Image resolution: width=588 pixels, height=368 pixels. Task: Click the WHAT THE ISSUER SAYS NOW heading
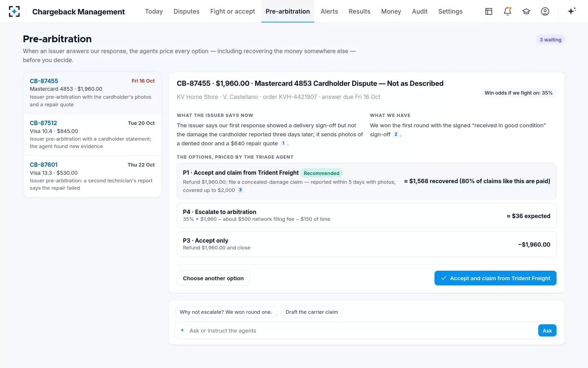click(x=215, y=115)
